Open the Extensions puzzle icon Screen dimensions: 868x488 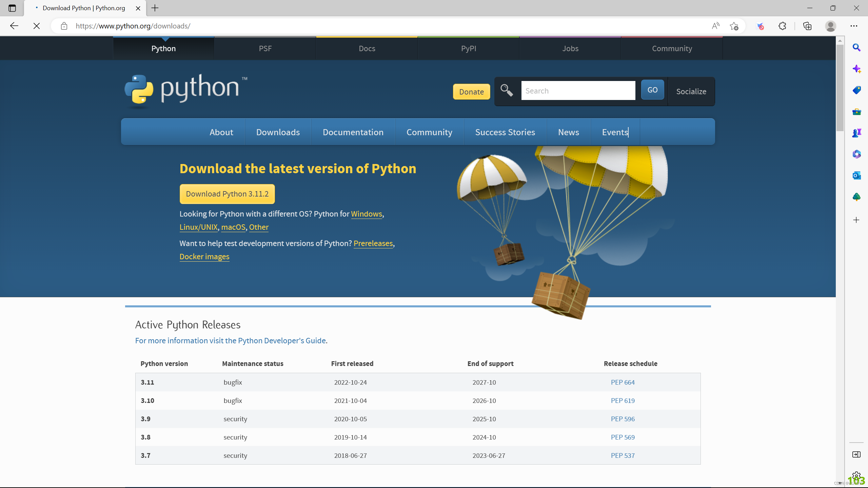click(x=782, y=26)
